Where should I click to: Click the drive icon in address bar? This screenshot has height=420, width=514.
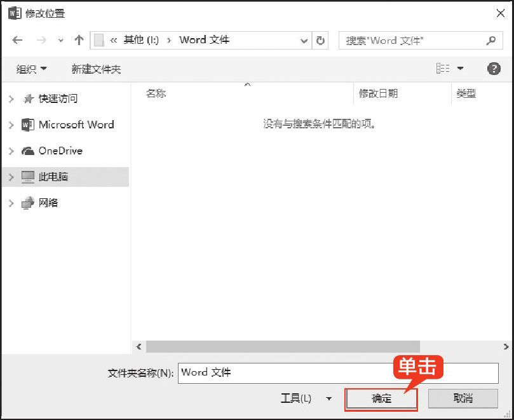click(98, 40)
